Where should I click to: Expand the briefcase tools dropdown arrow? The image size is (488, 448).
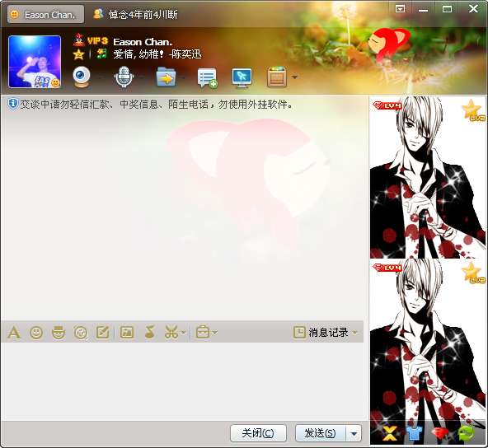(215, 333)
